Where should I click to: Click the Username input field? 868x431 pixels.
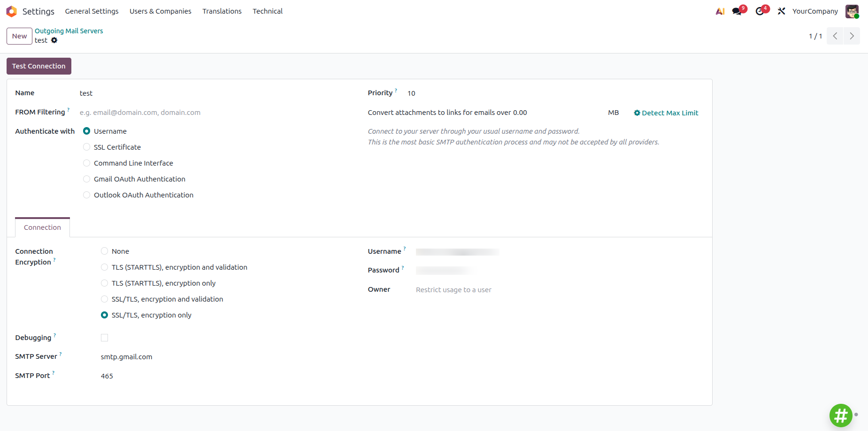tap(559, 252)
